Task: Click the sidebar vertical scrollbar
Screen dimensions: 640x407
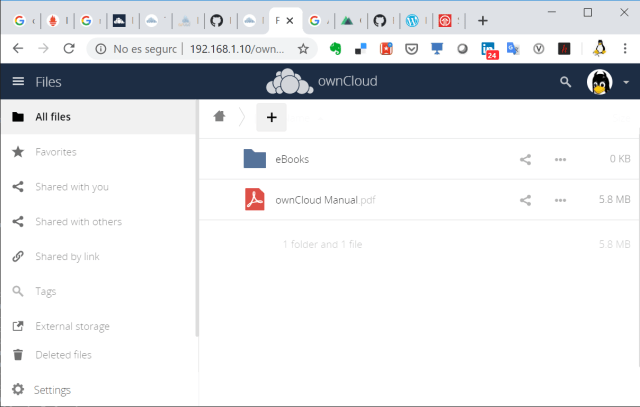Action: [x=197, y=218]
